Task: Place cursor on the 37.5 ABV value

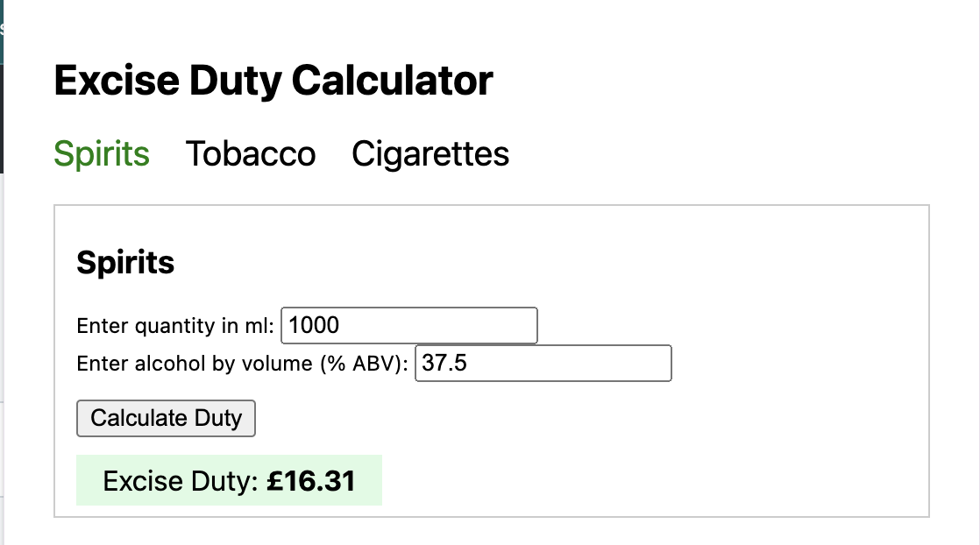Action: click(444, 364)
